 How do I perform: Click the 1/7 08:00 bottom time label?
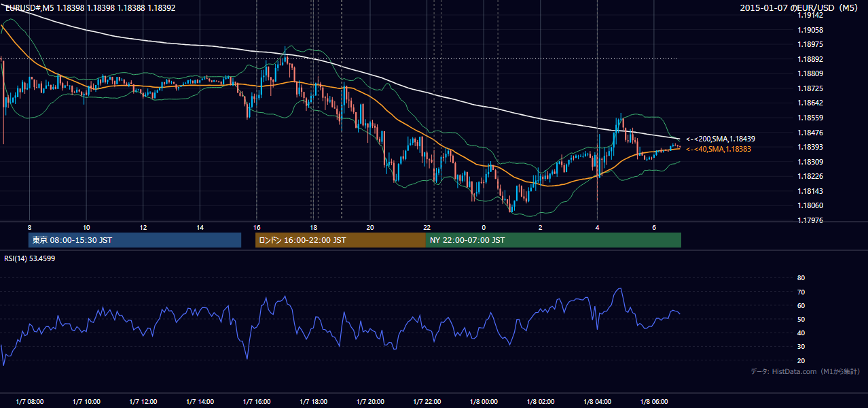pos(29,402)
